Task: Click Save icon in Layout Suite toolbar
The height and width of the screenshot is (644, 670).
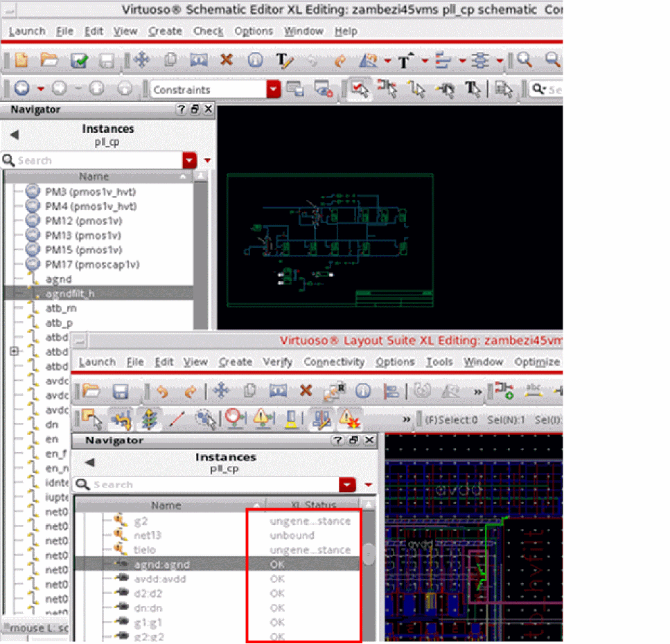Action: point(121,391)
